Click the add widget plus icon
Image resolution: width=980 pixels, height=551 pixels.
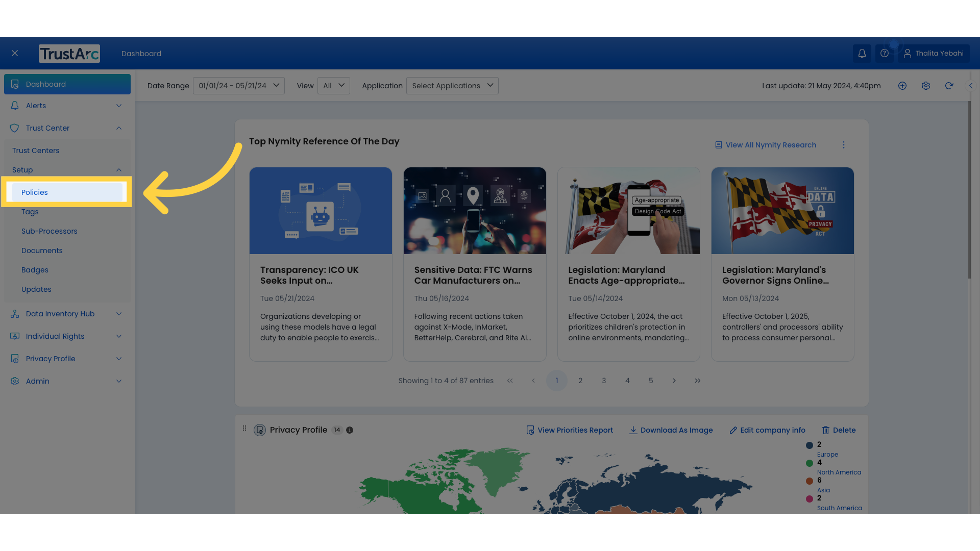[x=902, y=86]
